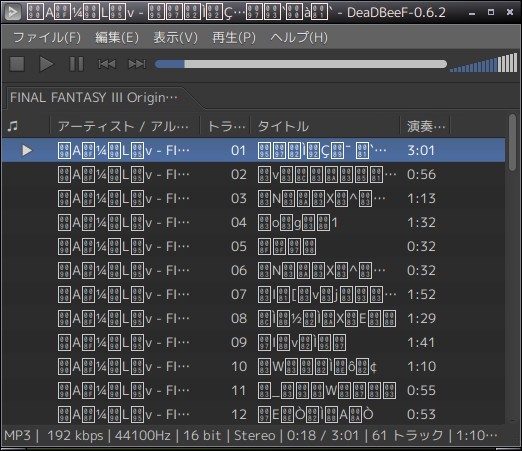The width and height of the screenshot is (522, 451).
Task: Select track 10 with duration 1:10
Action: 253,366
